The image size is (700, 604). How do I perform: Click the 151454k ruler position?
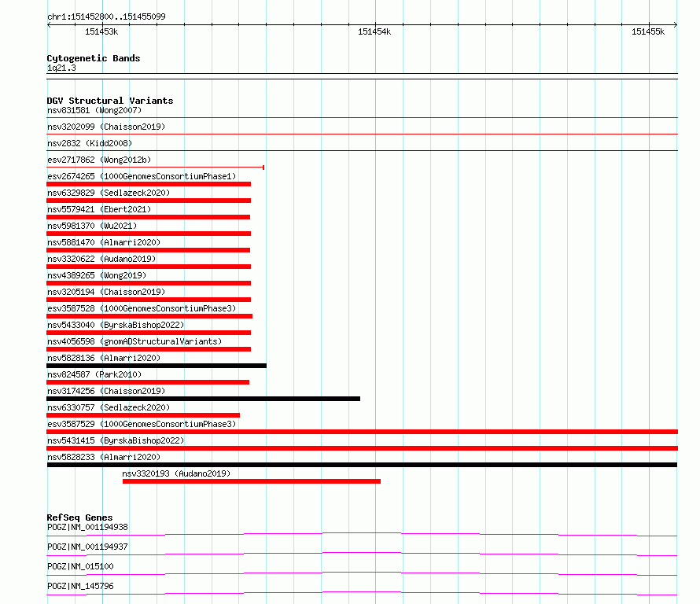pos(374,31)
